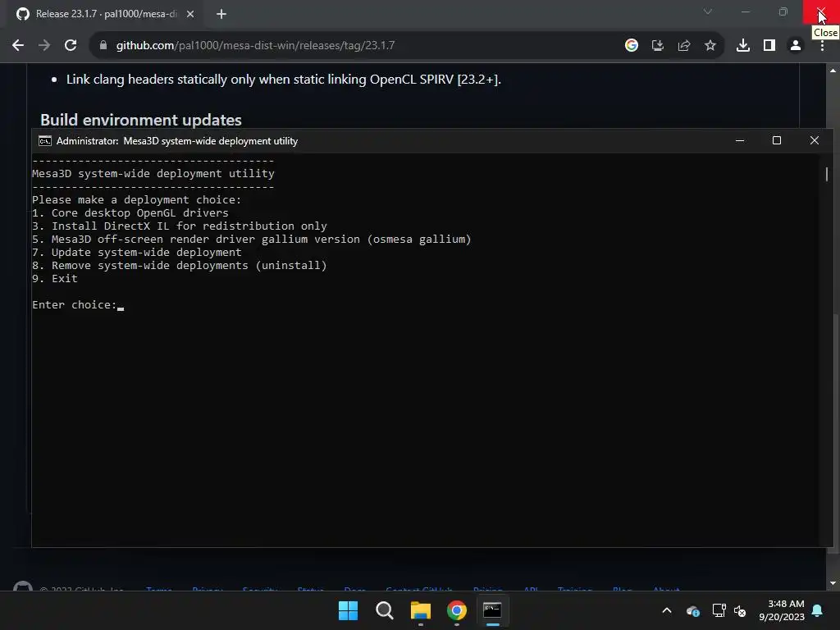Go back in Chrome history
840x630 pixels.
coord(18,46)
